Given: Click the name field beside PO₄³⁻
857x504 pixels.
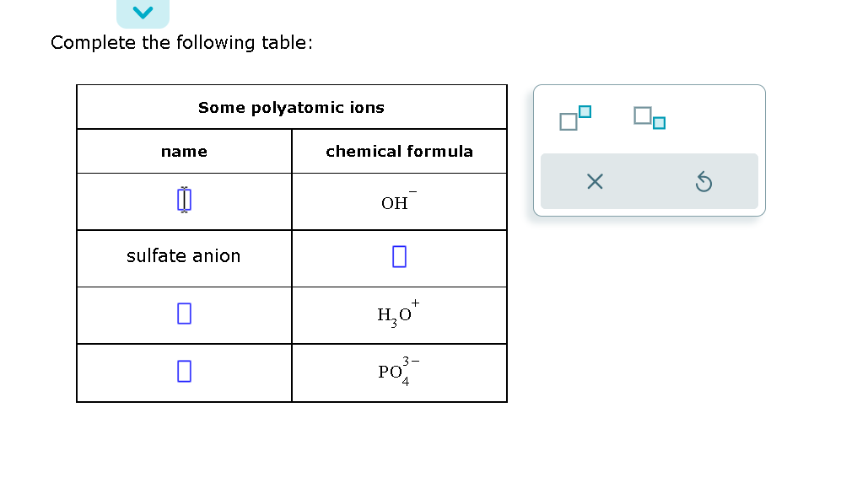Looking at the screenshot, I should 183,371.
